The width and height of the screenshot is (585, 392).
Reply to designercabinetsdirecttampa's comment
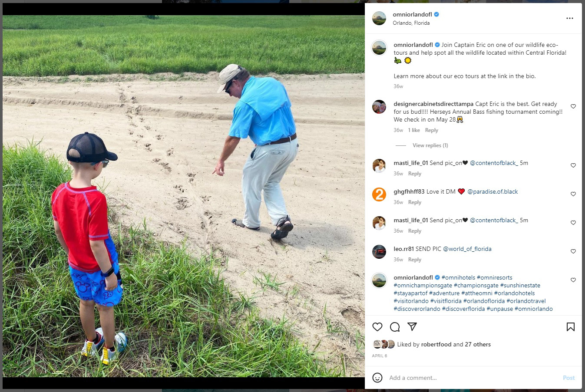pos(431,130)
